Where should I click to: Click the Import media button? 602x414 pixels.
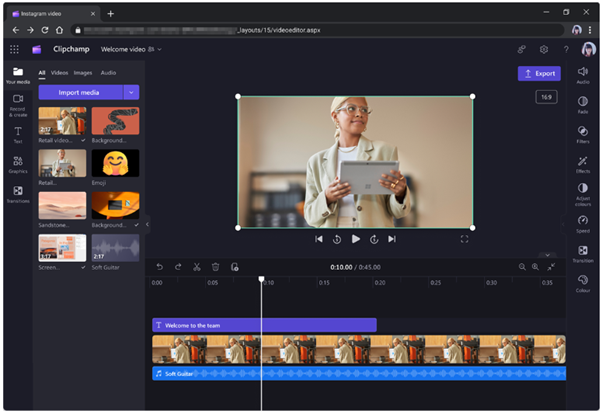pyautogui.click(x=81, y=92)
